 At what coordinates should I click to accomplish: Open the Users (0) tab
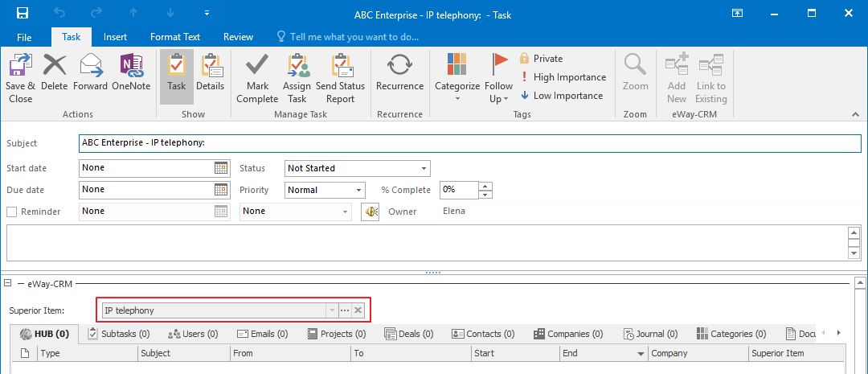click(x=193, y=334)
